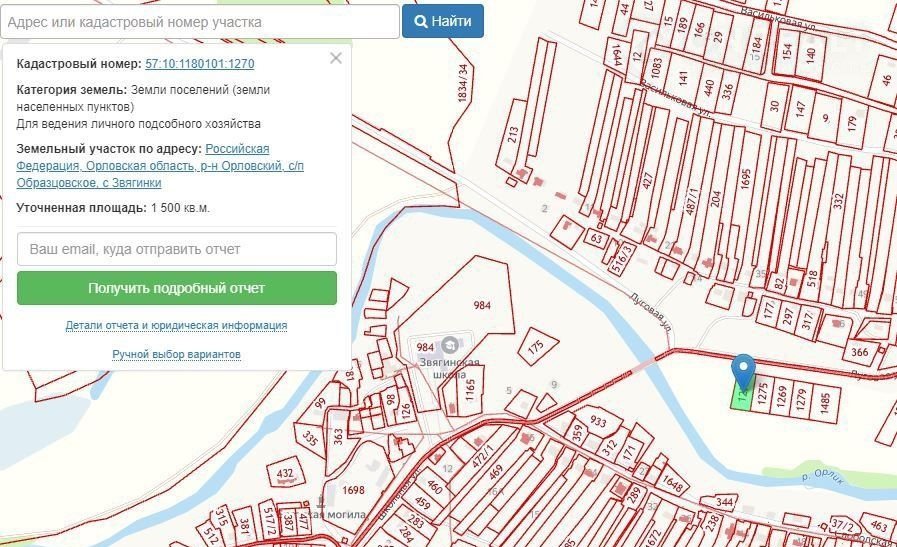Select parcel 1698 on the map
This screenshot has width=897, height=547.
point(352,489)
